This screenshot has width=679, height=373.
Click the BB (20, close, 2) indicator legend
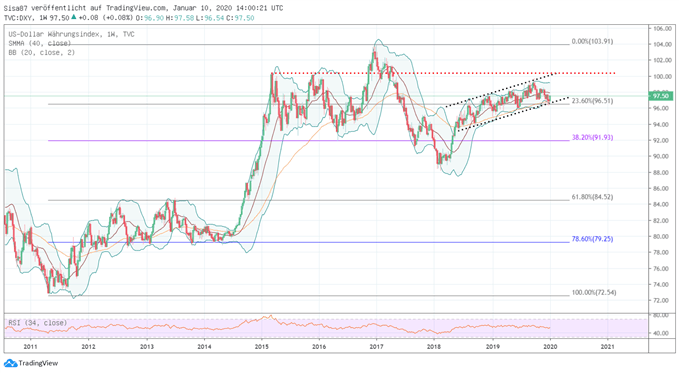42,52
